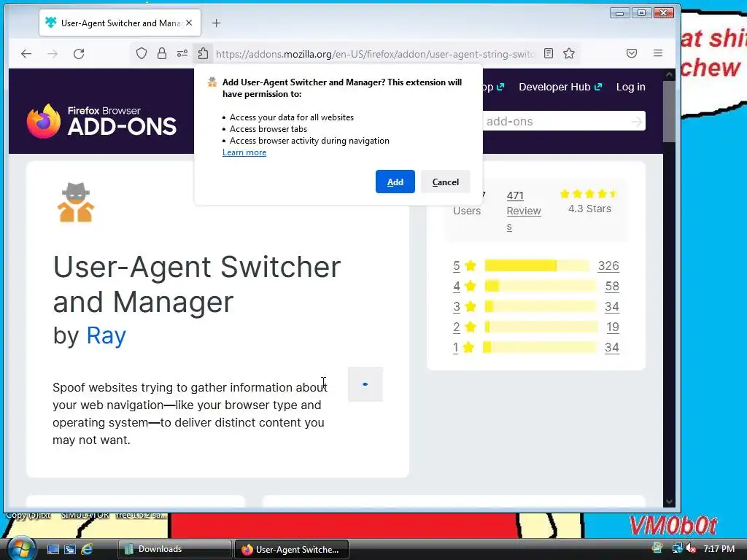
Task: Click the extension puzzle icon in address bar
Action: pos(204,53)
